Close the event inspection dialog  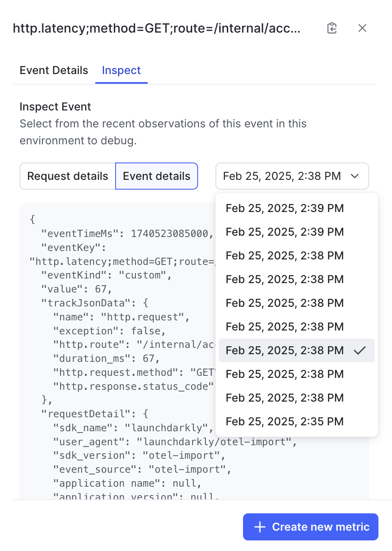click(x=362, y=28)
